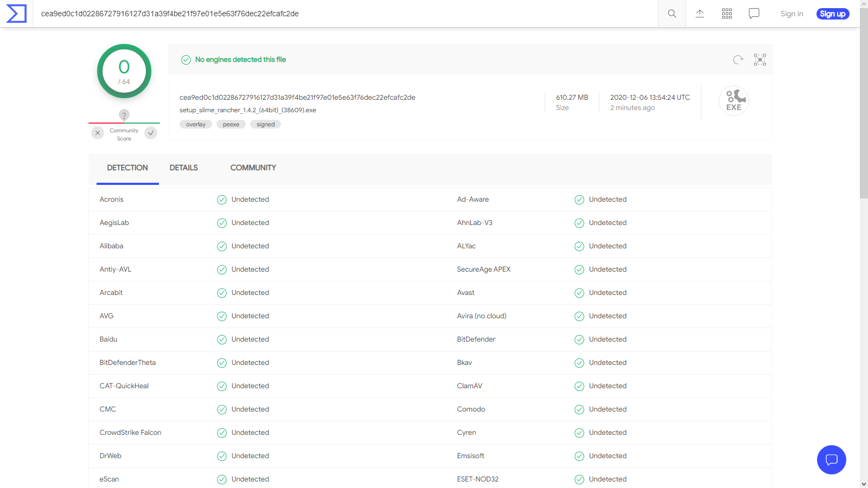868x488 pixels.
Task: Vote up with community score check button
Action: pyautogui.click(x=151, y=133)
